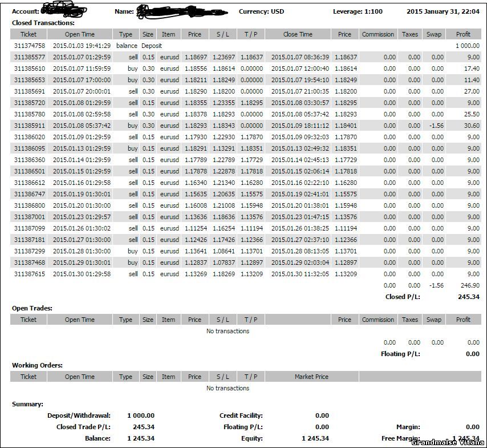Click ticket number 311385610
This screenshot has width=487, height=448.
30,68
